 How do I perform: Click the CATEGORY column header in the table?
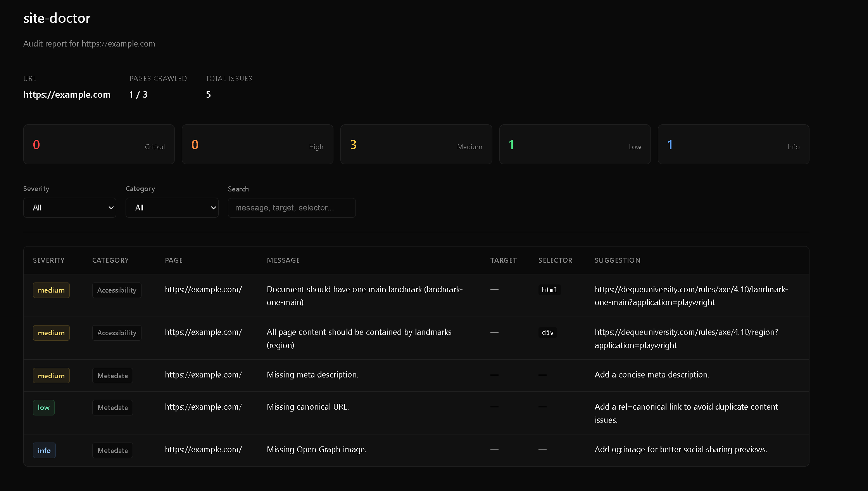[x=110, y=260]
